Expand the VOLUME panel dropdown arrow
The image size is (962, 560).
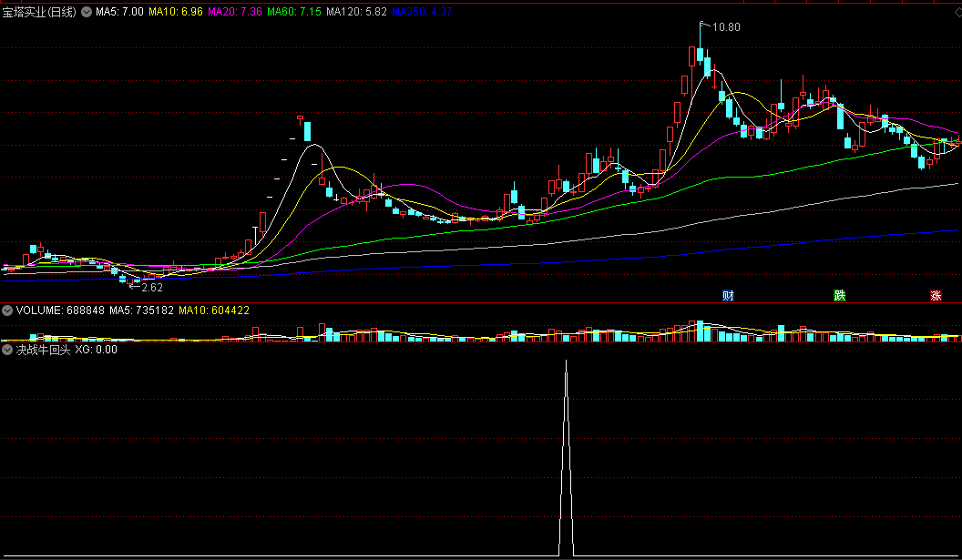(x=7, y=311)
